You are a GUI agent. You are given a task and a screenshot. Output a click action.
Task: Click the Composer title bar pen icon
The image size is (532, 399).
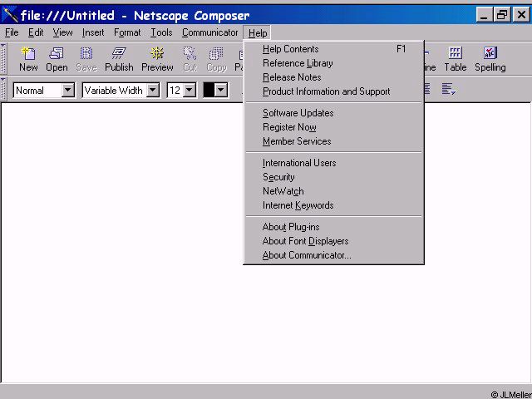[x=10, y=15]
